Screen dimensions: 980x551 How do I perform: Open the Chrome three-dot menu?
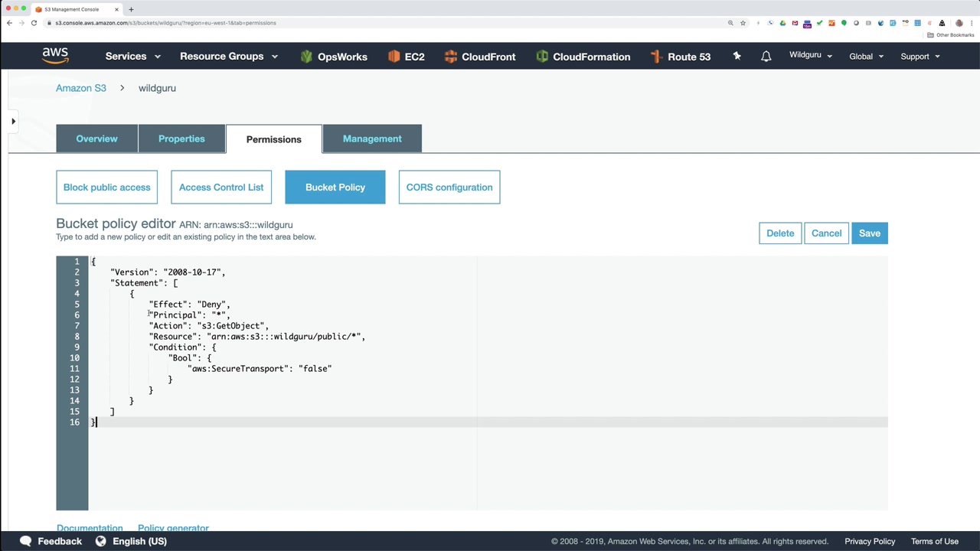click(x=972, y=23)
